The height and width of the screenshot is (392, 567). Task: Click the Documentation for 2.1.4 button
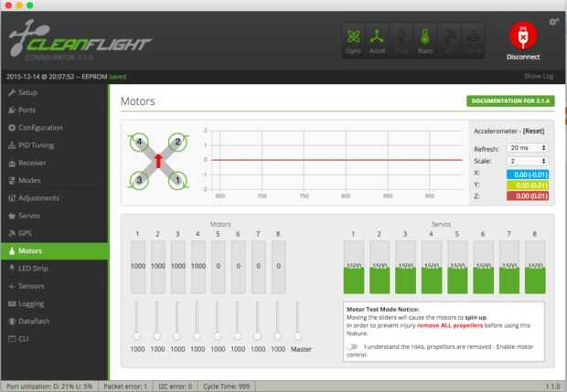[x=510, y=101]
